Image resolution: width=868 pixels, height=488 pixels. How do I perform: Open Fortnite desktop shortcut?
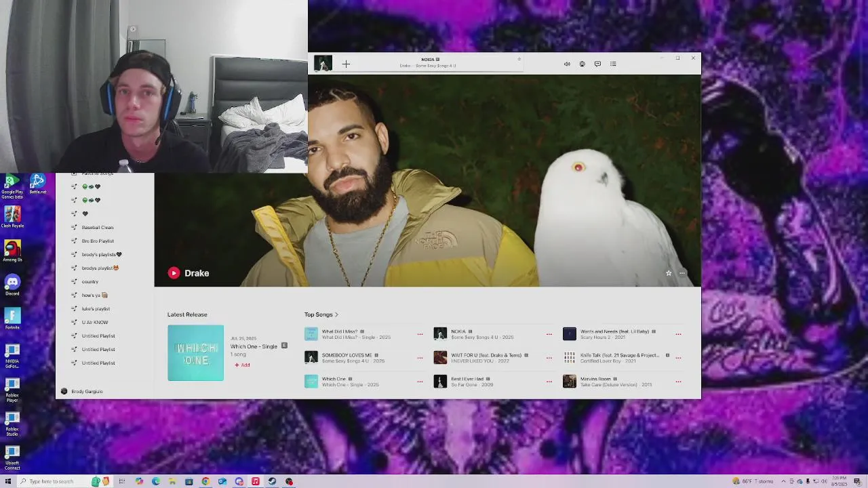click(12, 319)
